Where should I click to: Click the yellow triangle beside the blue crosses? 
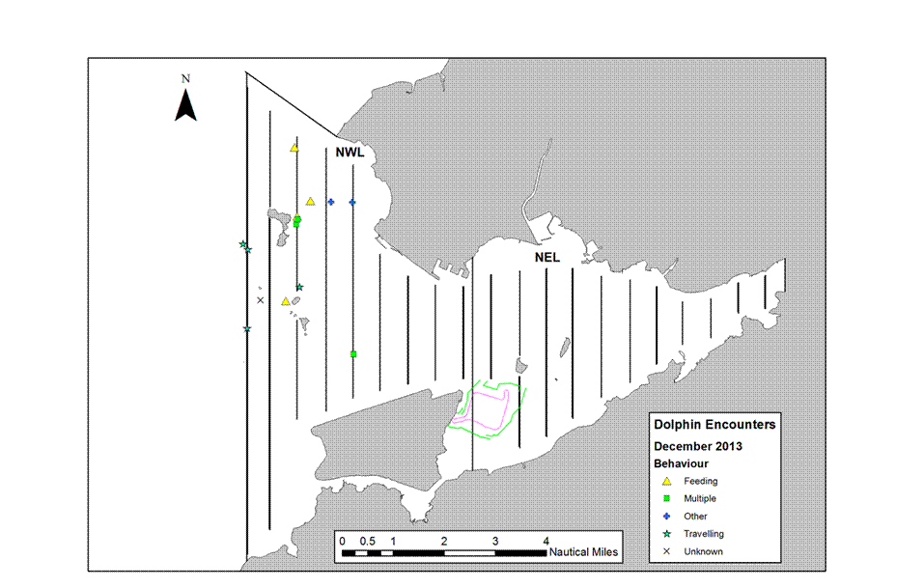[x=311, y=202]
